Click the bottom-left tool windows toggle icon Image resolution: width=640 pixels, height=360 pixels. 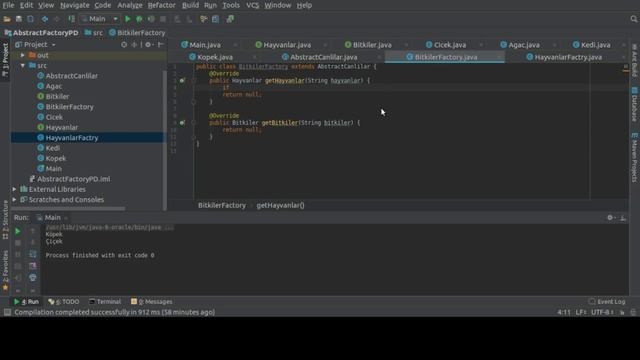(x=7, y=312)
